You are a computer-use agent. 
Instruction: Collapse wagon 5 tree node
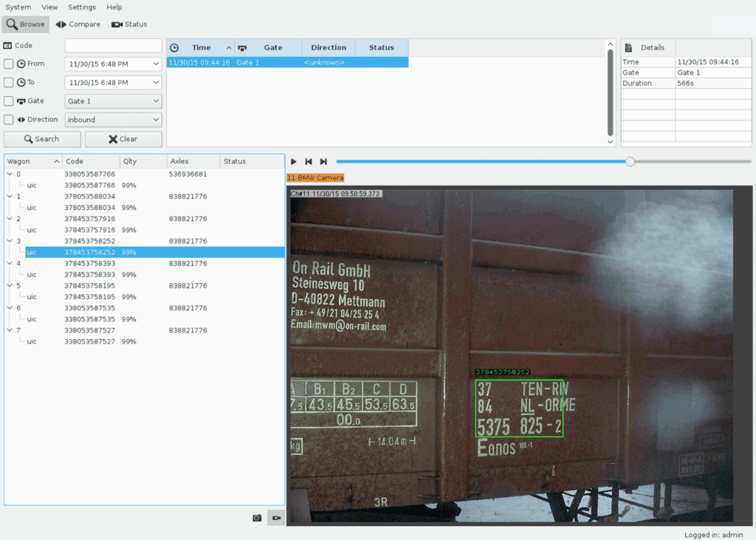point(10,286)
